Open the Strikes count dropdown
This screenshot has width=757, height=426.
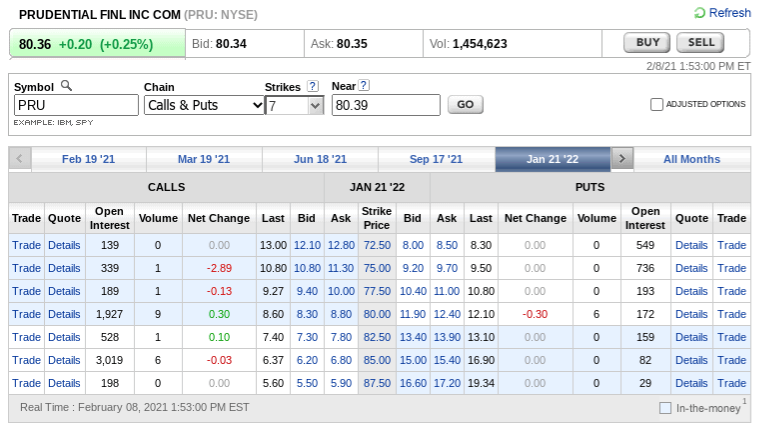[294, 105]
